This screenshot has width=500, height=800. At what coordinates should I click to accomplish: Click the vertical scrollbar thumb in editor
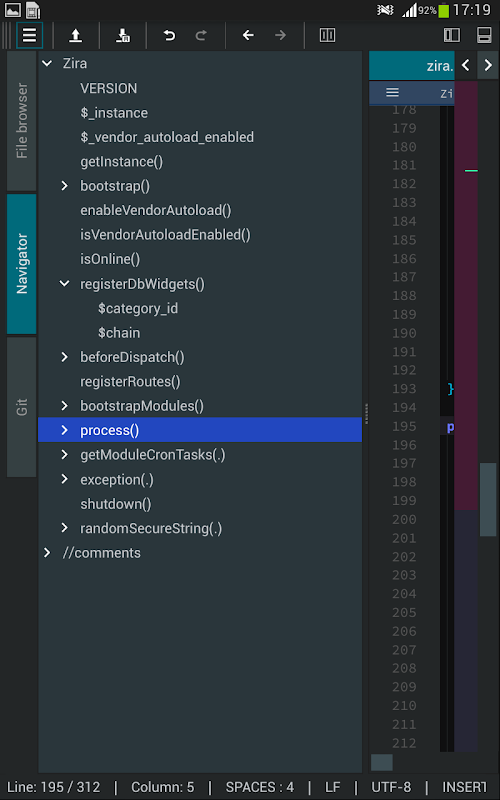click(488, 499)
